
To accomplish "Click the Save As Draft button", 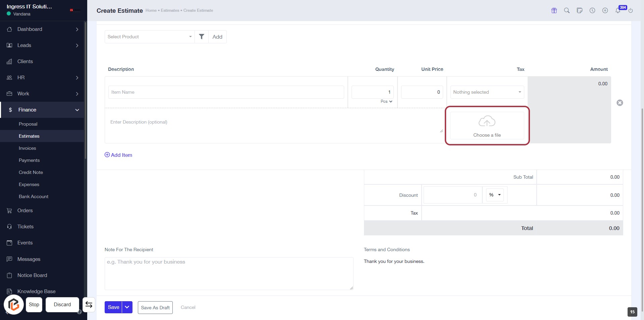I will coord(155,308).
